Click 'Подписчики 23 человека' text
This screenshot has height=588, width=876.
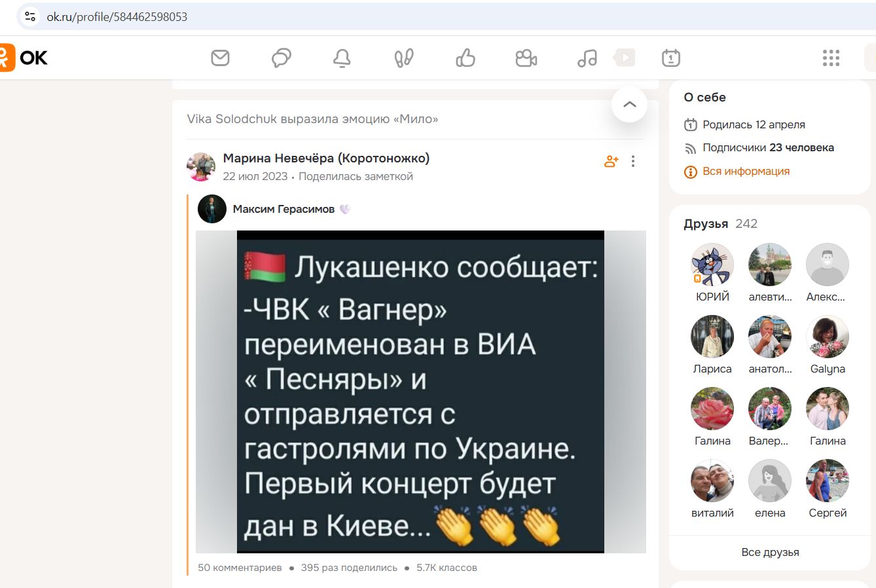[768, 148]
